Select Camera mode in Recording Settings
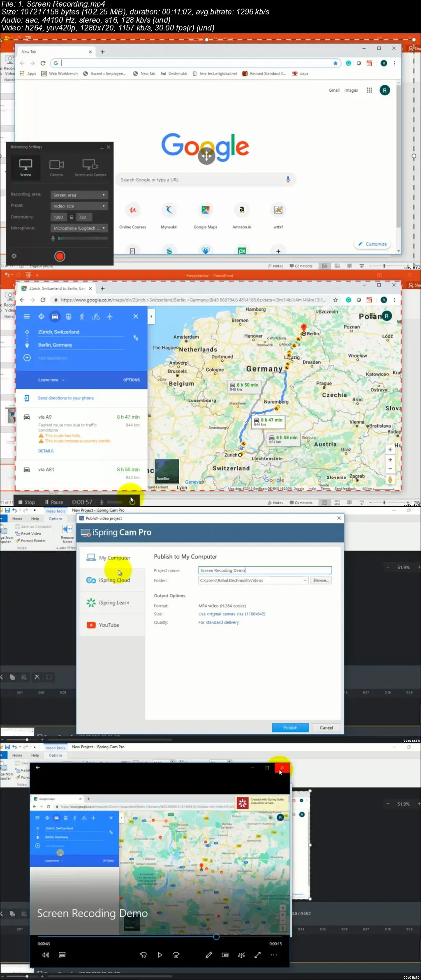The height and width of the screenshot is (980, 421). [x=56, y=168]
